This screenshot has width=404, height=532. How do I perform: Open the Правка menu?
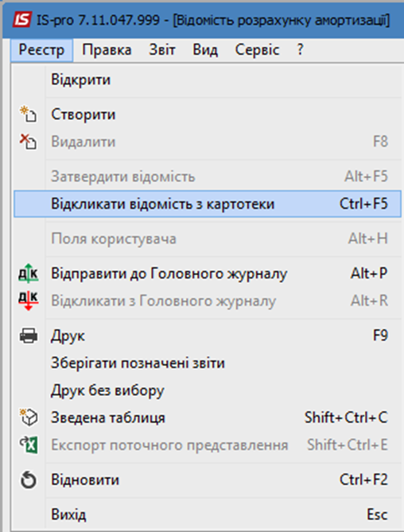(x=107, y=50)
